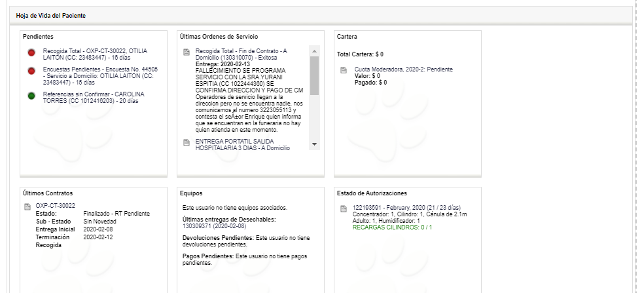
Task: Click Pagado: $ 0 in Cartera panel
Action: point(370,83)
